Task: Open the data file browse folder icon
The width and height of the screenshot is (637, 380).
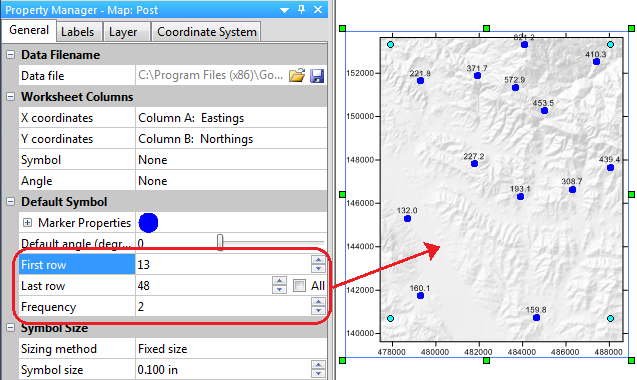Action: click(297, 76)
